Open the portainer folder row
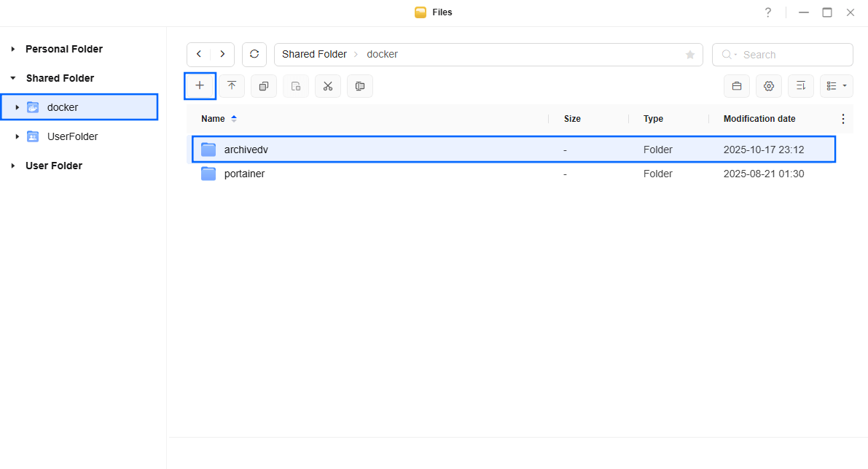Screen dimensions: 868x469 [244, 174]
